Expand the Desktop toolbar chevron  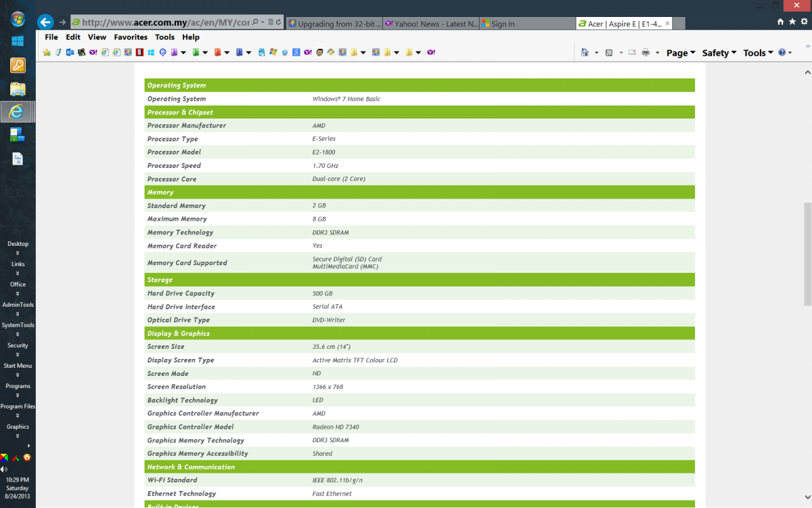18,253
